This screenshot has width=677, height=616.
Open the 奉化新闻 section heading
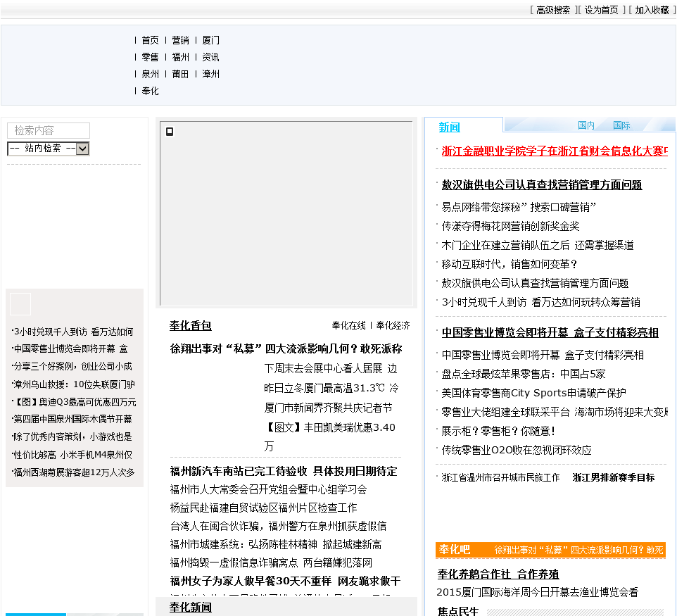click(191, 608)
